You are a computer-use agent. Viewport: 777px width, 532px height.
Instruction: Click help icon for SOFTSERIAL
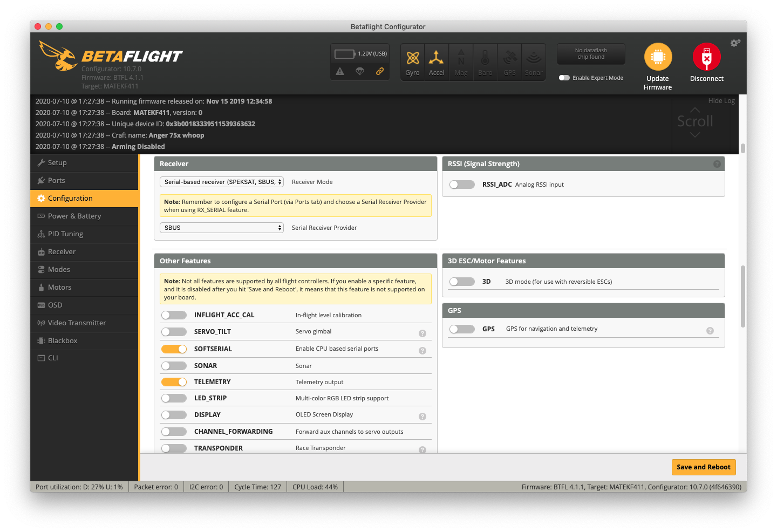coord(422,351)
